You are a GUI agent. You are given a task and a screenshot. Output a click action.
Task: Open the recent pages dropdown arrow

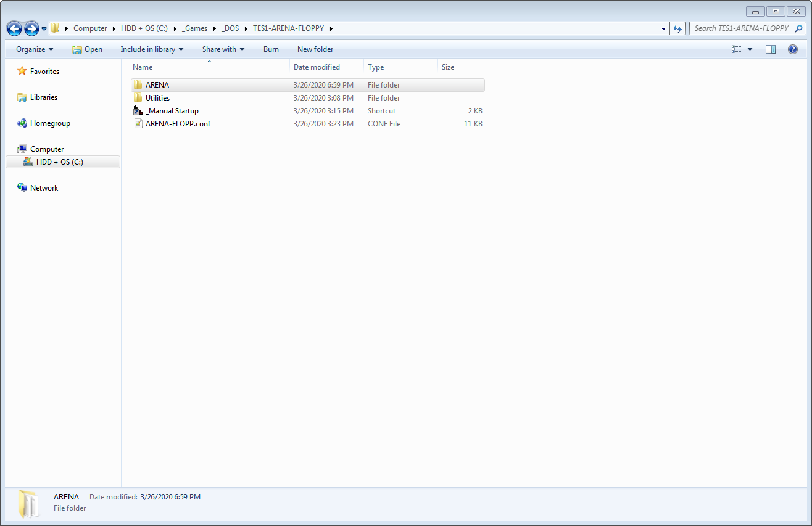(44, 29)
